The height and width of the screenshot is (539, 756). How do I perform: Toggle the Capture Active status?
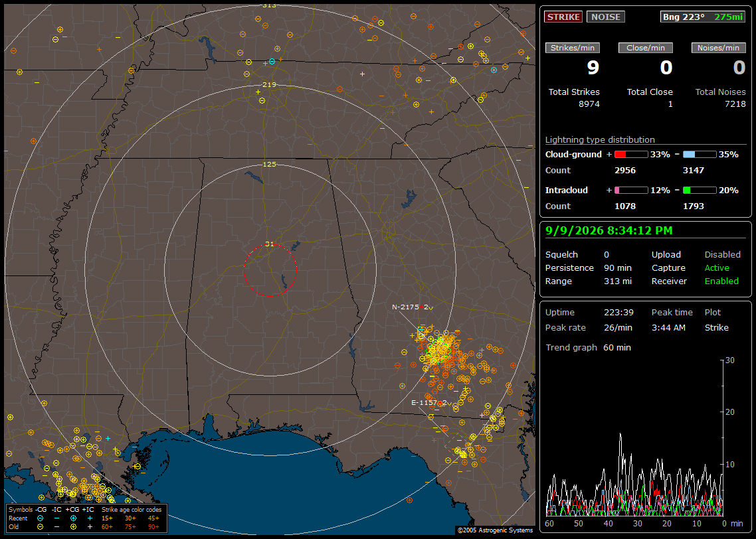click(x=716, y=268)
